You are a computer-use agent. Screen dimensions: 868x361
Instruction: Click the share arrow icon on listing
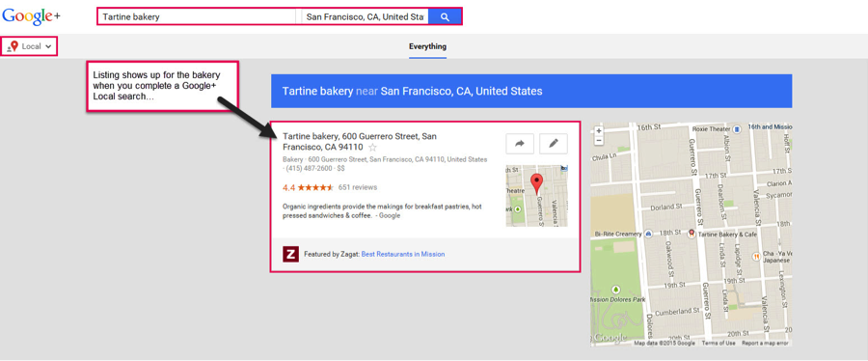click(519, 144)
